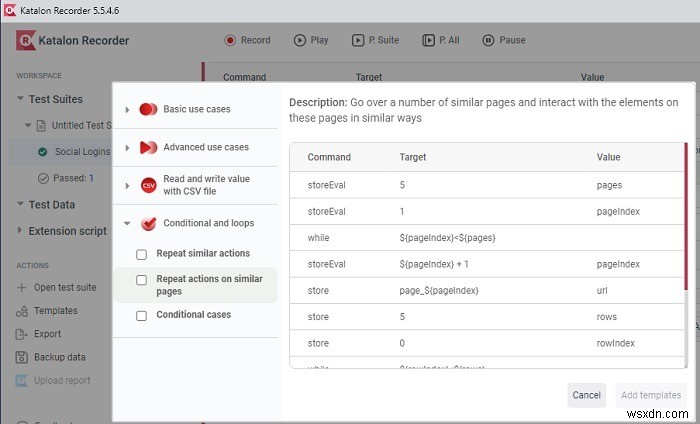Check the Repeat similar actions checkbox
Screen dimensions: 700x424
(141, 254)
